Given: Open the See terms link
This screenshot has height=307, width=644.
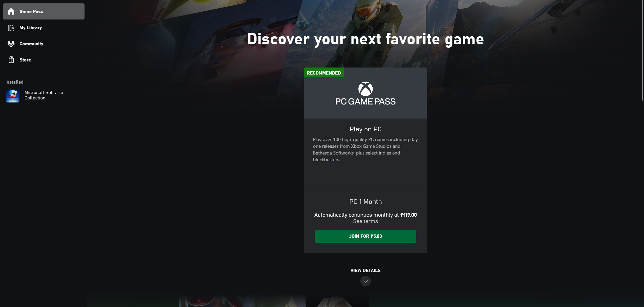Looking at the screenshot, I should tap(365, 221).
